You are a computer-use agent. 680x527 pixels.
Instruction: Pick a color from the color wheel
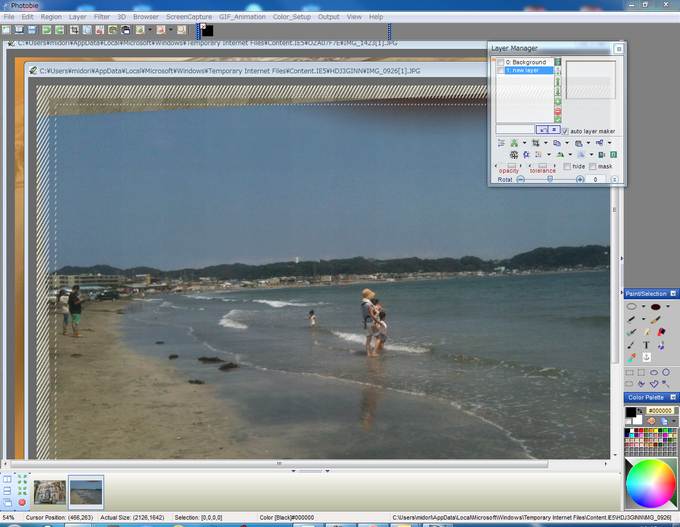pyautogui.click(x=651, y=483)
